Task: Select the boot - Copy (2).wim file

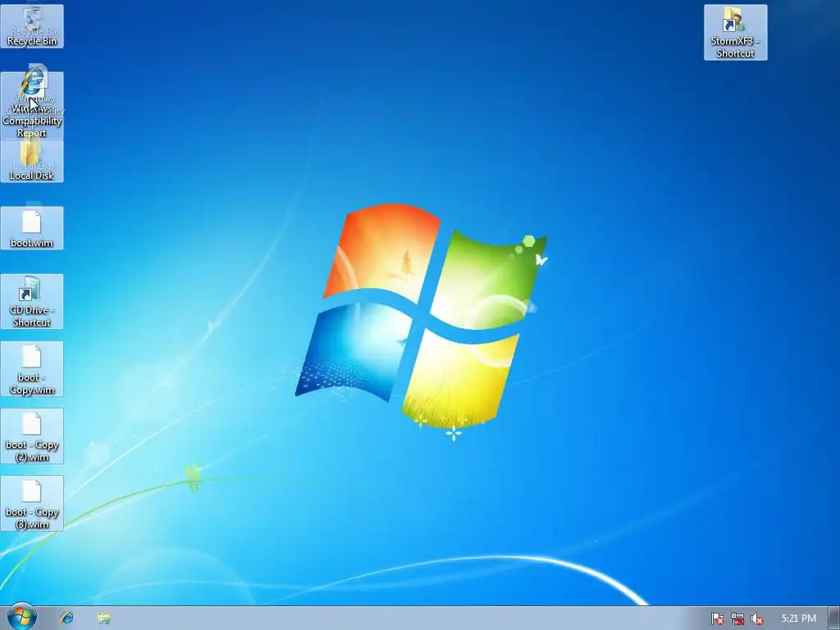Action: click(x=32, y=436)
